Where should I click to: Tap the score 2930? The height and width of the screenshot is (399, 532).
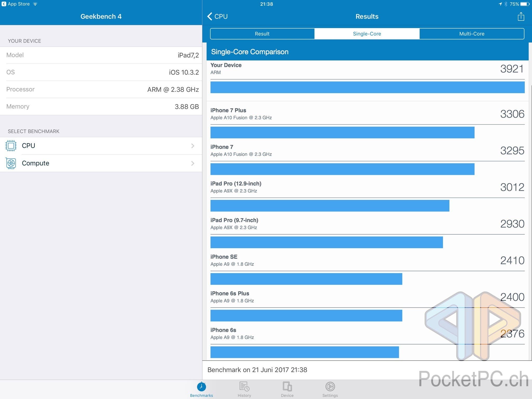pos(512,224)
